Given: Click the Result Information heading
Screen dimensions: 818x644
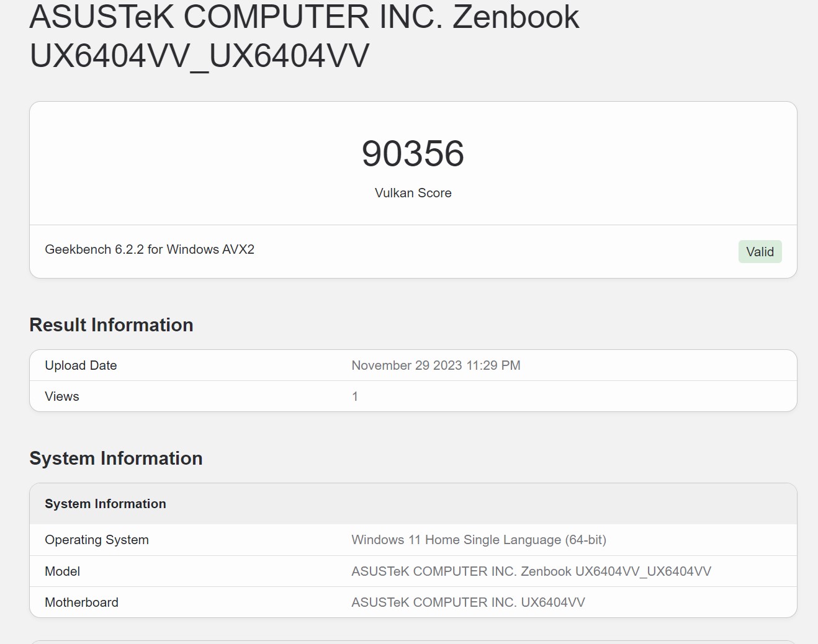Looking at the screenshot, I should click(111, 325).
